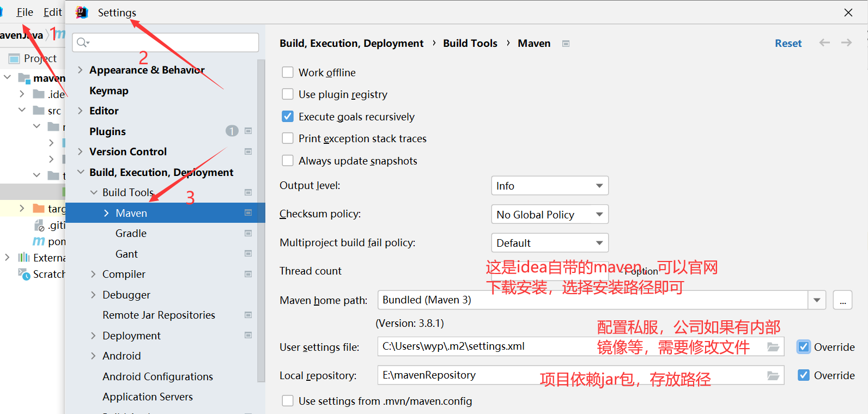This screenshot has width=868, height=414.
Task: Click the project-level settings icon beside Plugins
Action: [248, 131]
